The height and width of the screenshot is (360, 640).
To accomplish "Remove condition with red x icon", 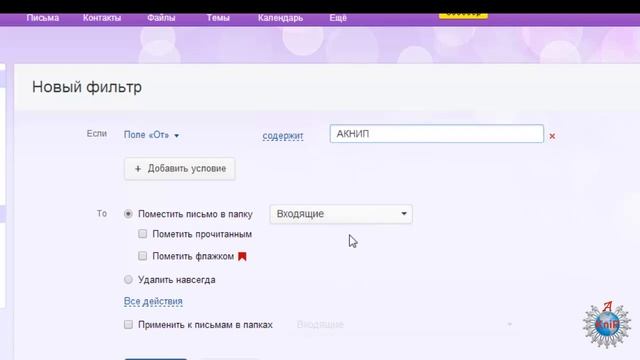I will coord(552,136).
